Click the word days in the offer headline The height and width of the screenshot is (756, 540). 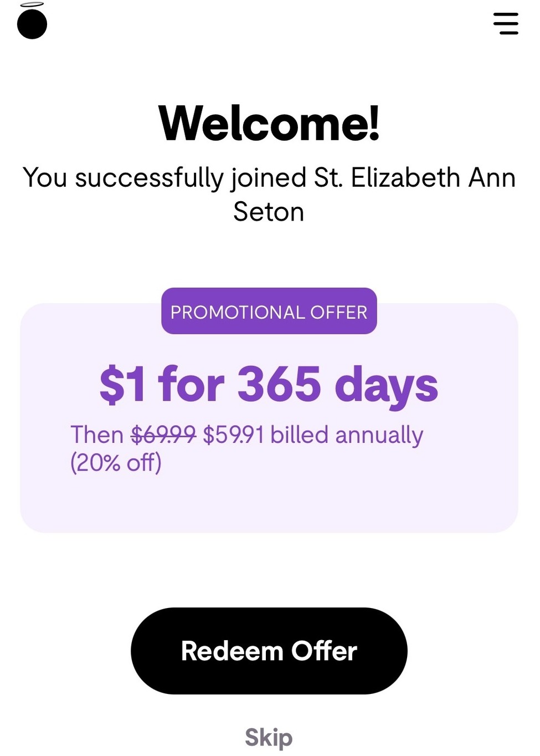[x=386, y=385]
